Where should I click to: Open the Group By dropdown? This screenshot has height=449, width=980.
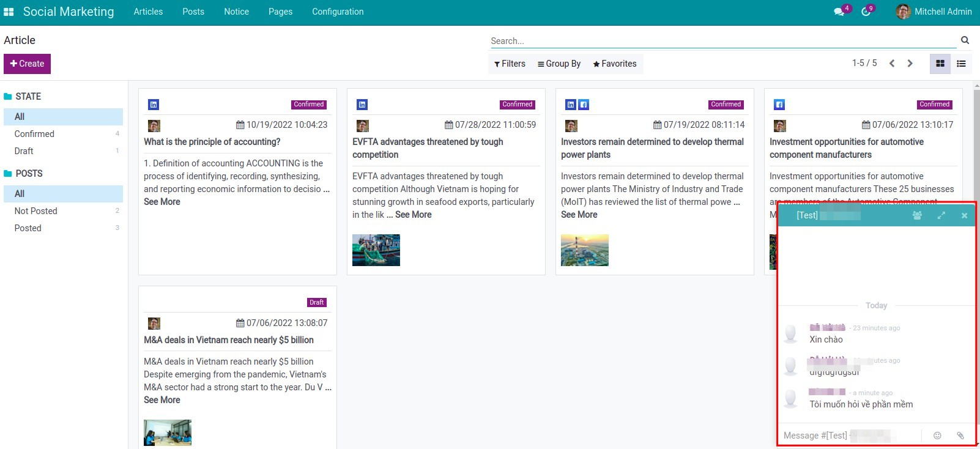559,64
